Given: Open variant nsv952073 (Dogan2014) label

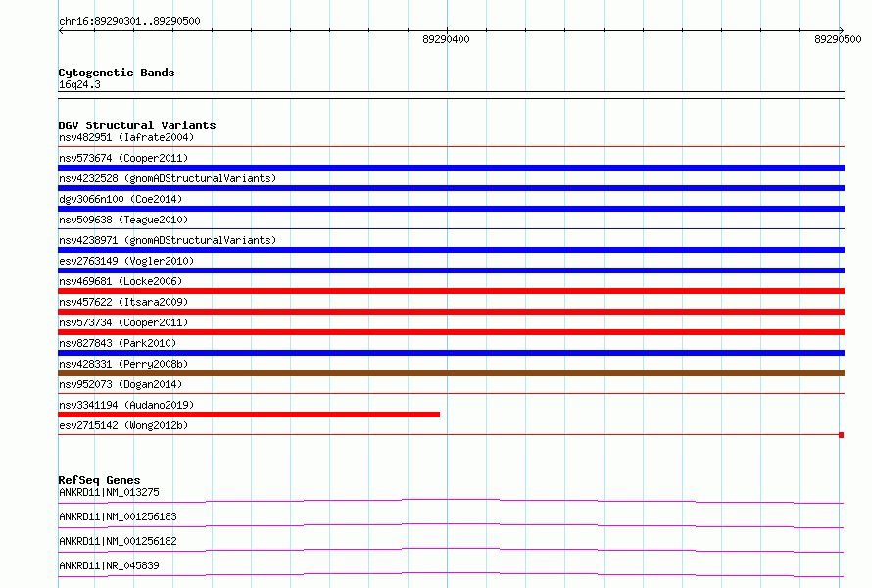Looking at the screenshot, I should pyautogui.click(x=121, y=384).
